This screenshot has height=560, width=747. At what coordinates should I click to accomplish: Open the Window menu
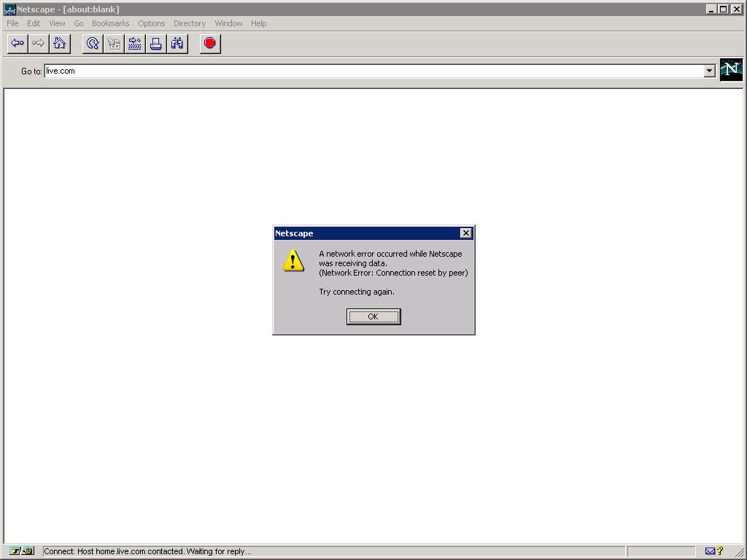click(x=228, y=23)
